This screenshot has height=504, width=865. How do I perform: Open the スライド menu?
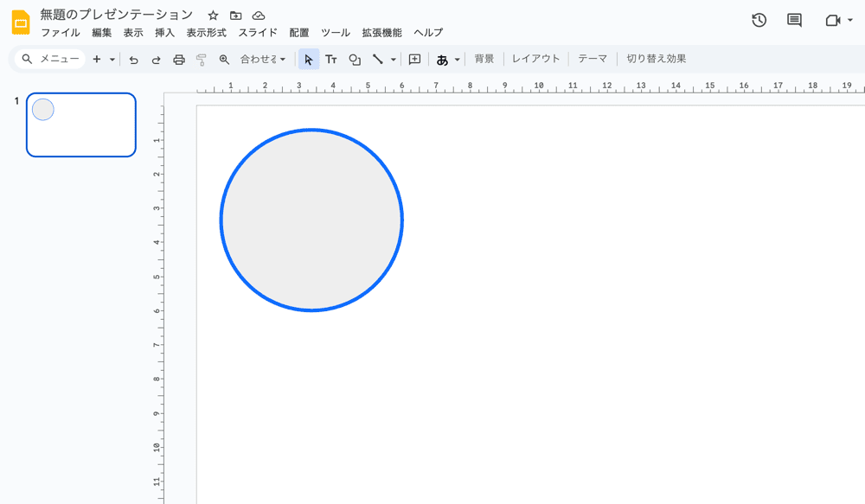coord(258,33)
